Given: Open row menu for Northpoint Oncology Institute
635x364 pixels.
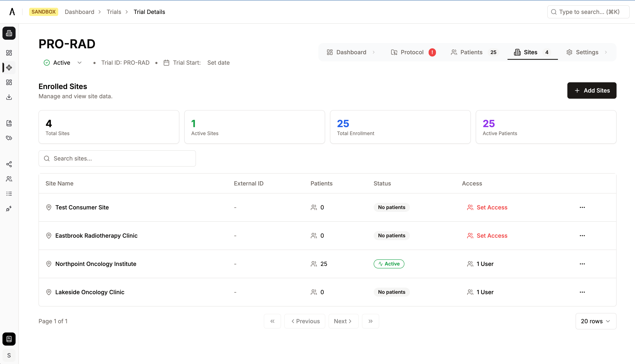Looking at the screenshot, I should click(582, 264).
